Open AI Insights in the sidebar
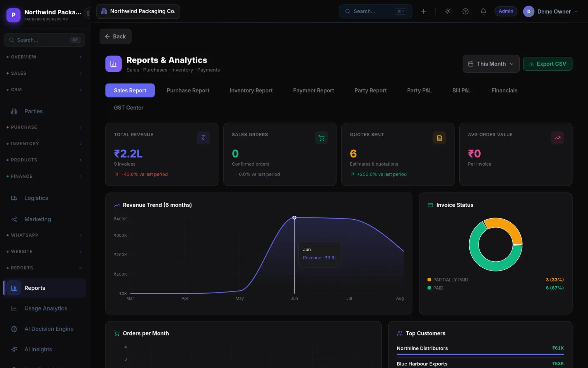 pyautogui.click(x=45, y=349)
